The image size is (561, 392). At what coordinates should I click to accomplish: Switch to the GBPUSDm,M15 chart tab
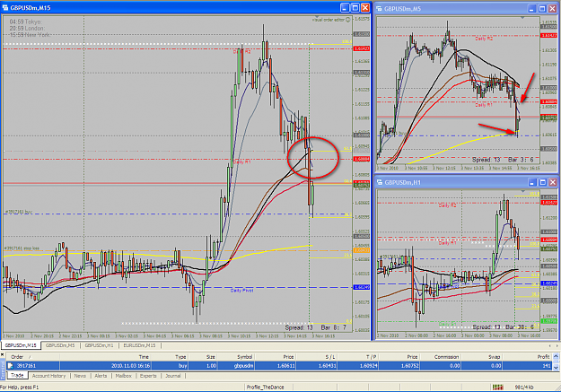[x=21, y=345]
